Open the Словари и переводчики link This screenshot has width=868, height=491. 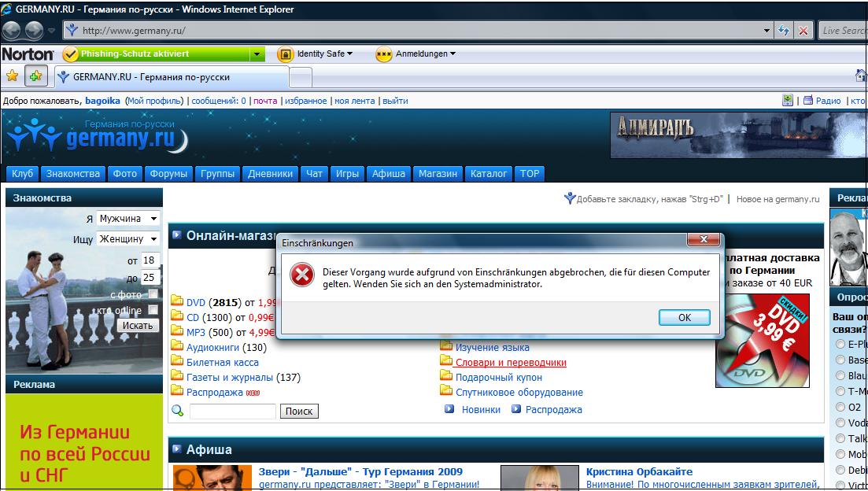pos(511,363)
